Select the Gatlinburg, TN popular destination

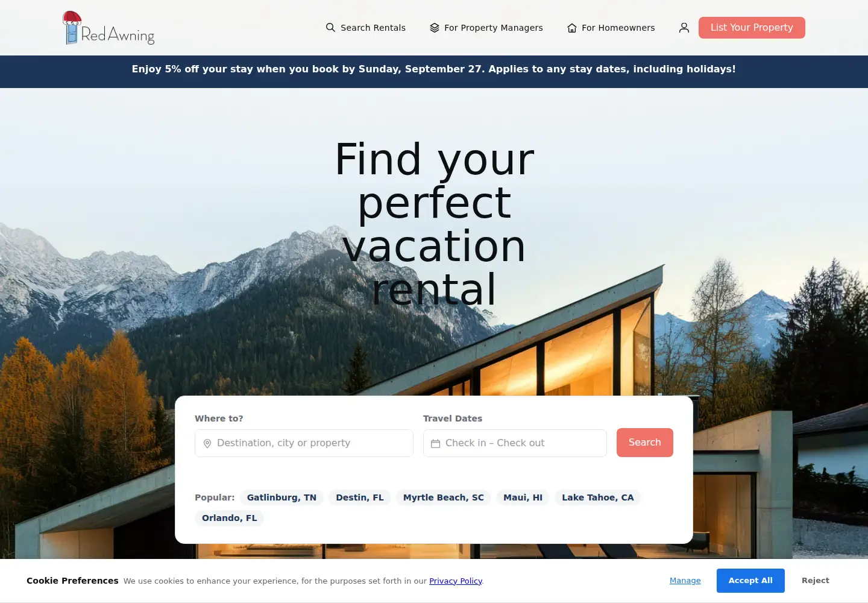pyautogui.click(x=281, y=497)
